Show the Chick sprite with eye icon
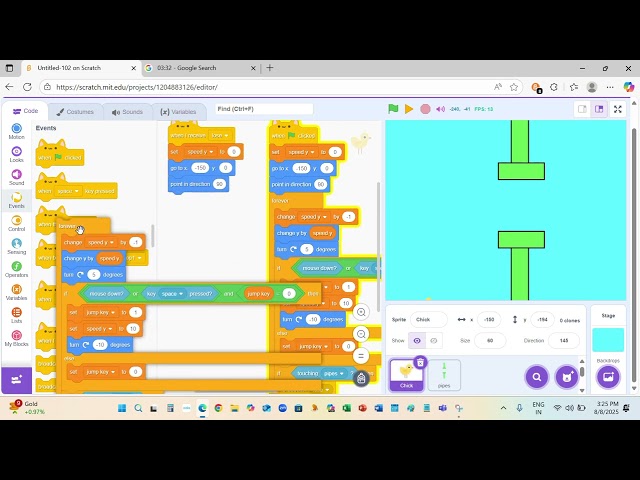The width and height of the screenshot is (640, 480). (x=417, y=340)
